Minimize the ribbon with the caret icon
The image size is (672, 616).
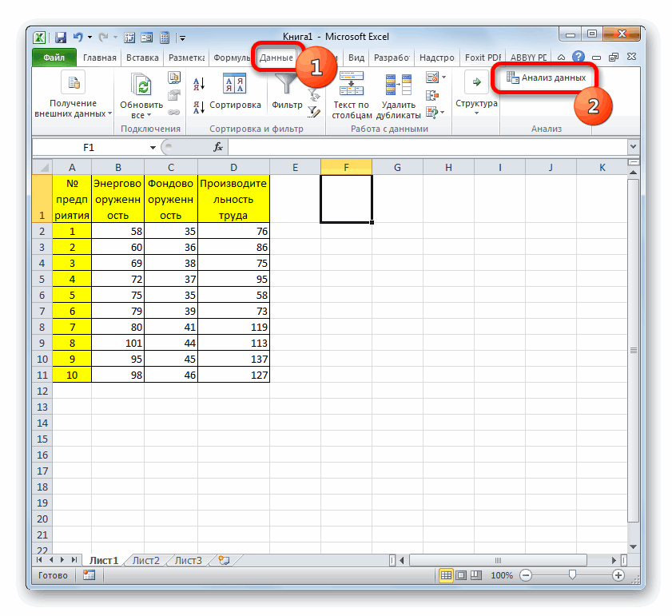(561, 57)
